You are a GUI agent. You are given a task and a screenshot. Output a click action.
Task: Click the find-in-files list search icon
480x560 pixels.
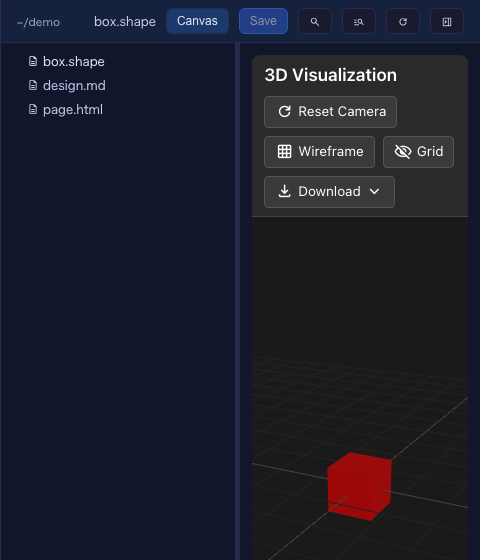359,22
